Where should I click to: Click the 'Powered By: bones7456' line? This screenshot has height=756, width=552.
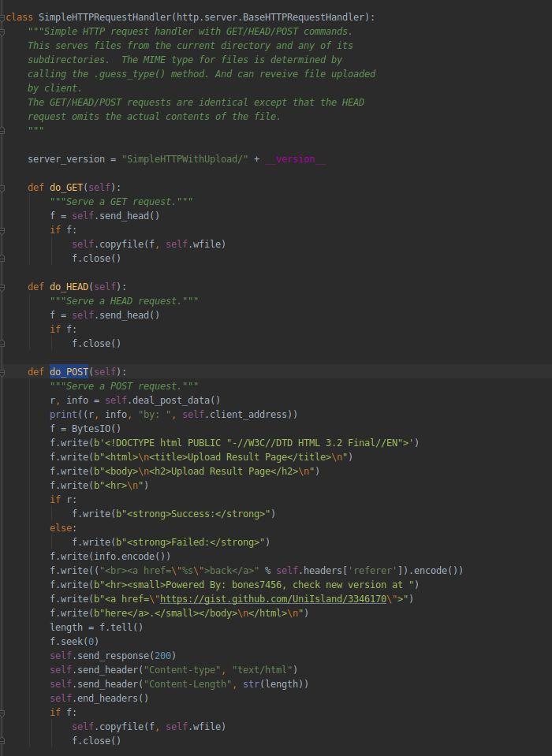(x=234, y=585)
